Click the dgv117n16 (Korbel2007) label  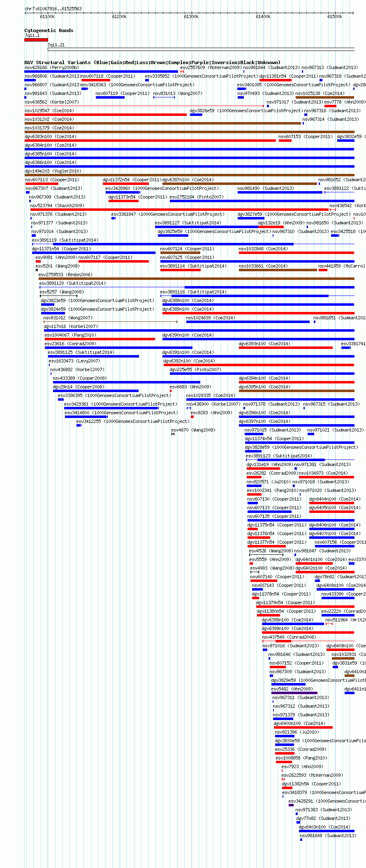point(71,326)
